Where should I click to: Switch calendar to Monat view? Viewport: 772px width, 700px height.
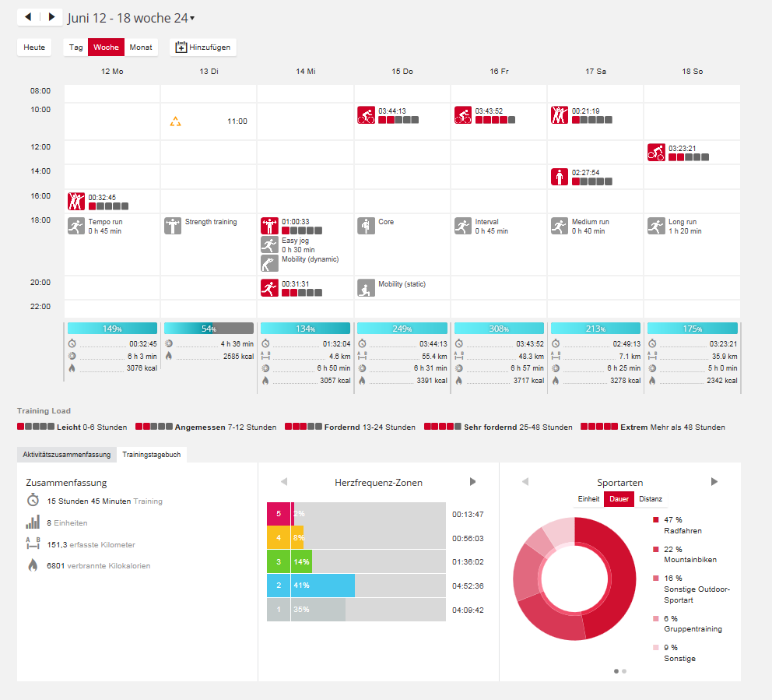coord(141,47)
